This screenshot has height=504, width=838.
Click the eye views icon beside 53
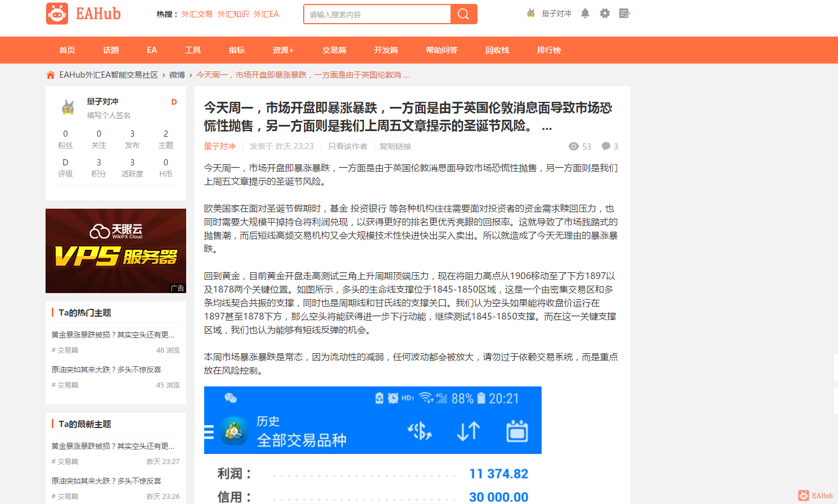click(x=574, y=146)
